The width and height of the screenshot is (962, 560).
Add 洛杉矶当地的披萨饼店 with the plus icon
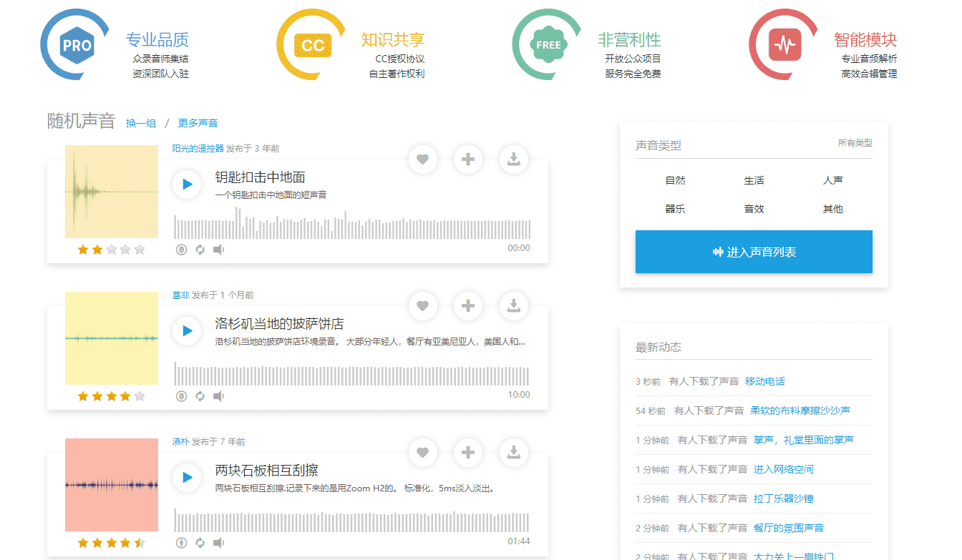(468, 305)
